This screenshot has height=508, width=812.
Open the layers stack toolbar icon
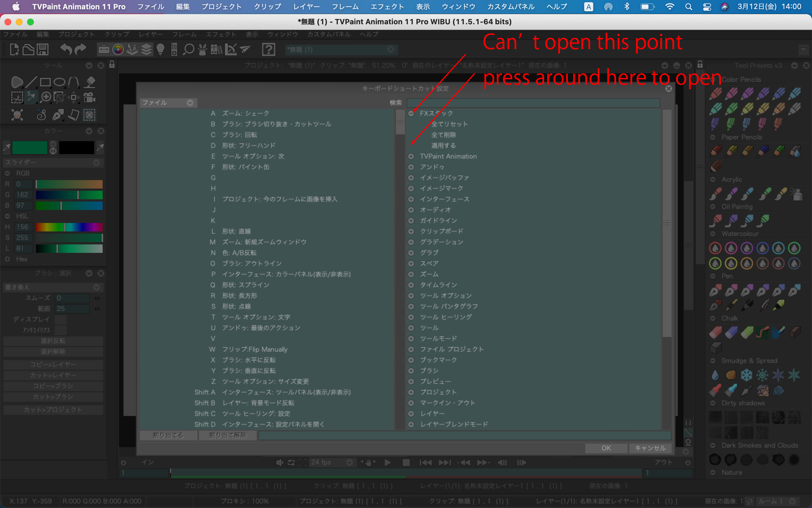pos(146,49)
